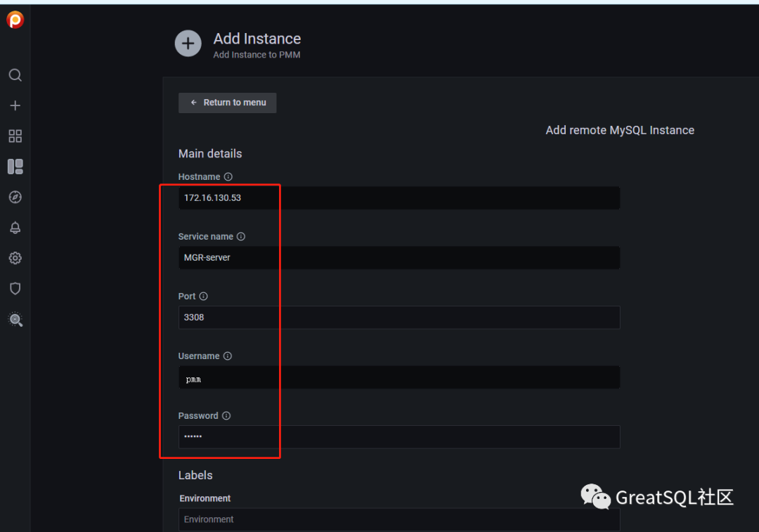Click the Add Instance page title
Image resolution: width=759 pixels, height=532 pixels.
[257, 39]
